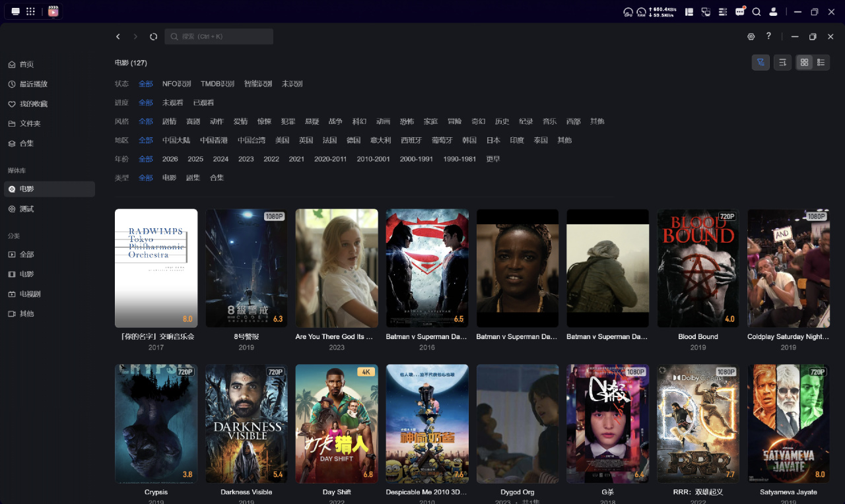This screenshot has height=504, width=845.
Task: Select 剧集 in the 类型 filter row
Action: (x=193, y=178)
